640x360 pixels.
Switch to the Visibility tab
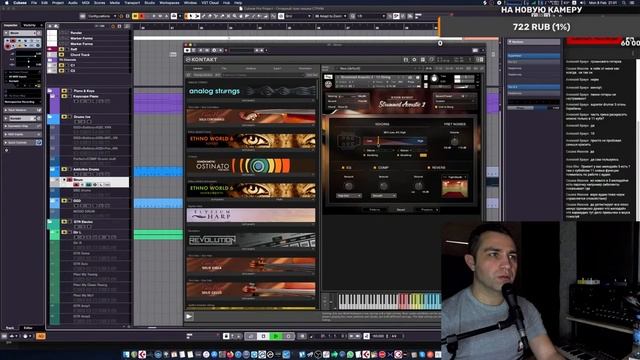tap(29, 25)
